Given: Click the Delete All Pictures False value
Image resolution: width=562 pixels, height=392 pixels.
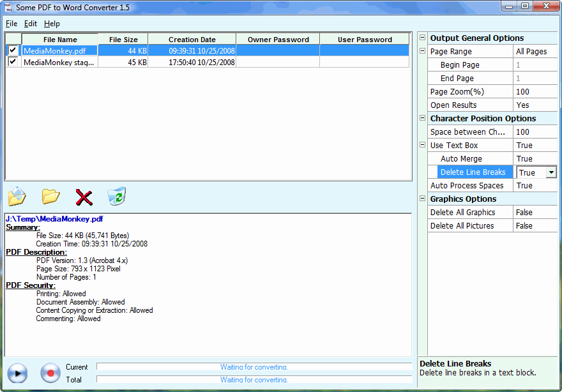Looking at the screenshot, I should [535, 225].
